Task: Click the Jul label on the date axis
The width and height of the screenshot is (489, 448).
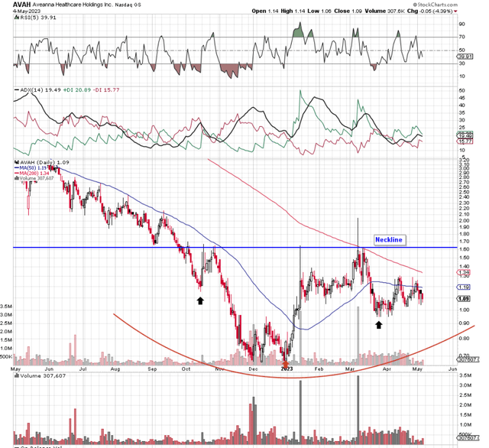Action: [x=83, y=369]
